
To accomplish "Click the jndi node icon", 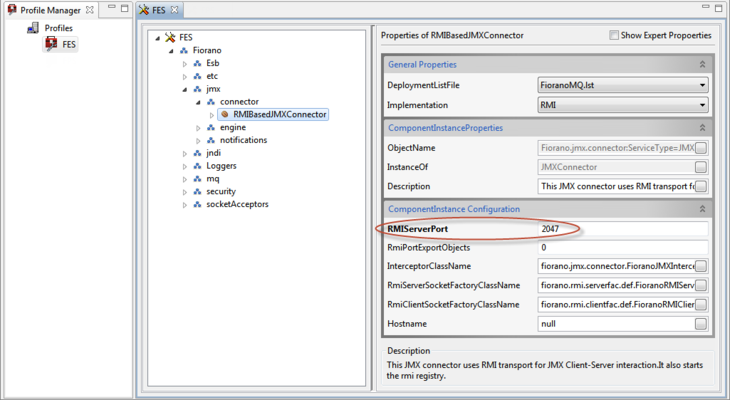I will pos(197,153).
